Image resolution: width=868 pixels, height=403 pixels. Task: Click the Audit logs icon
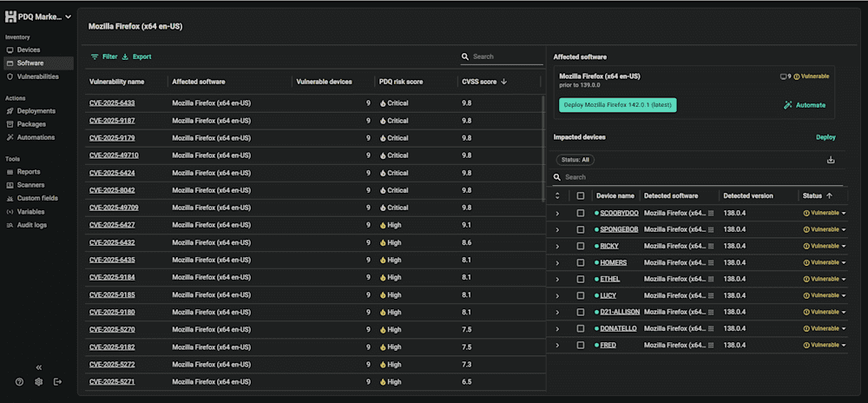pyautogui.click(x=10, y=225)
